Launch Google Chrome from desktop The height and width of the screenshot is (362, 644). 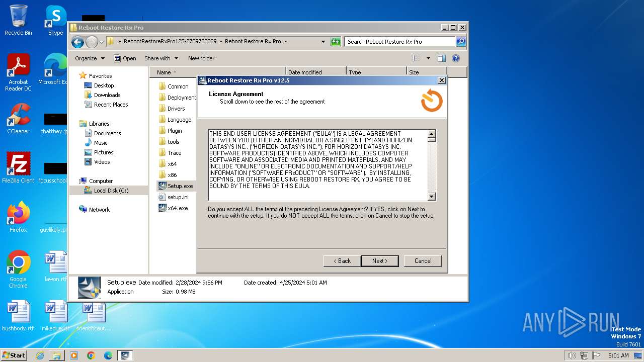18,269
